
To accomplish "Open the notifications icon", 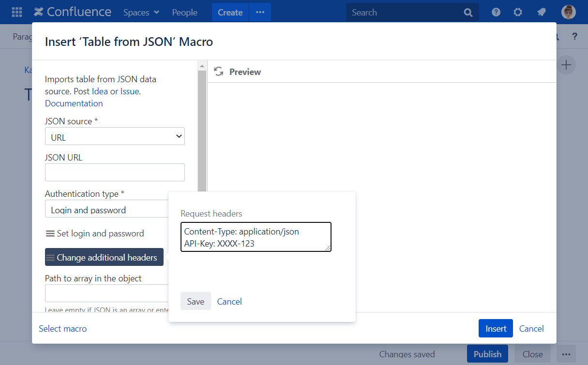I will 542,13.
